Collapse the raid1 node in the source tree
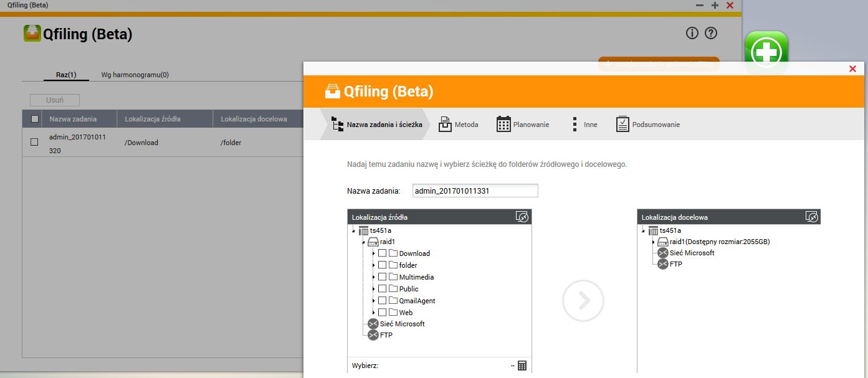Image resolution: width=868 pixels, height=378 pixels. [363, 242]
